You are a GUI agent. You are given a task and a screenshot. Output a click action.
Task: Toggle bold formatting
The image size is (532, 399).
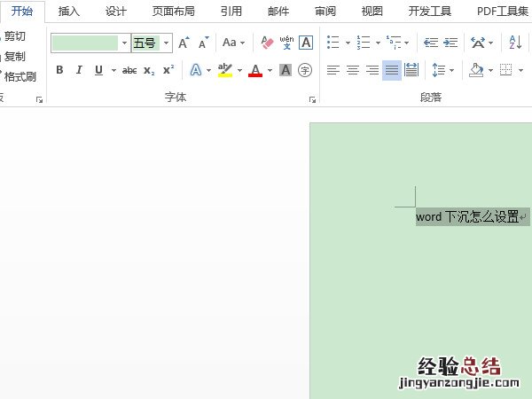[59, 70]
